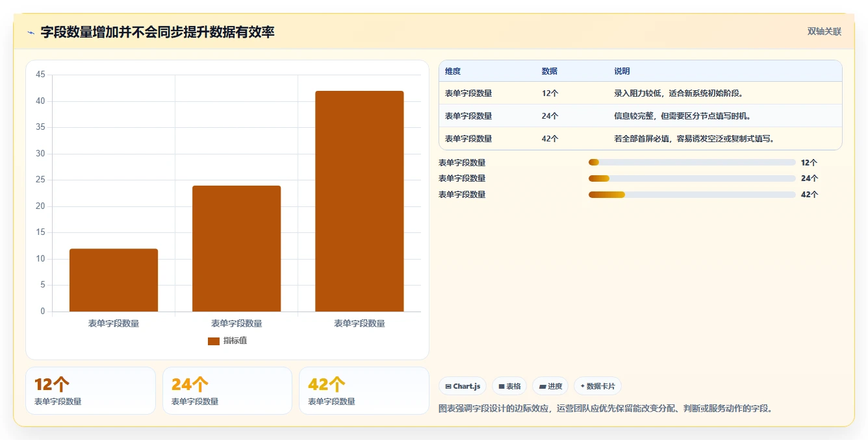The width and height of the screenshot is (868, 440).
Task: Click the 45 label on the y-axis
Action: [x=40, y=75]
